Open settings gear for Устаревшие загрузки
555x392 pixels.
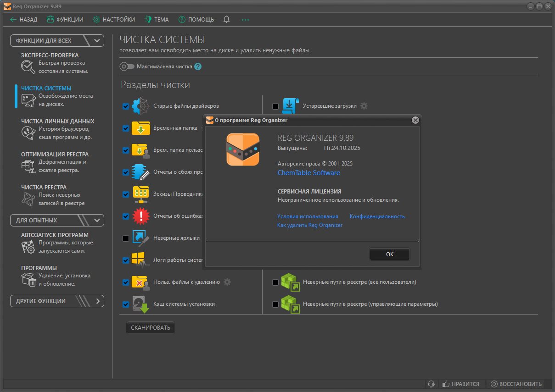click(x=364, y=106)
